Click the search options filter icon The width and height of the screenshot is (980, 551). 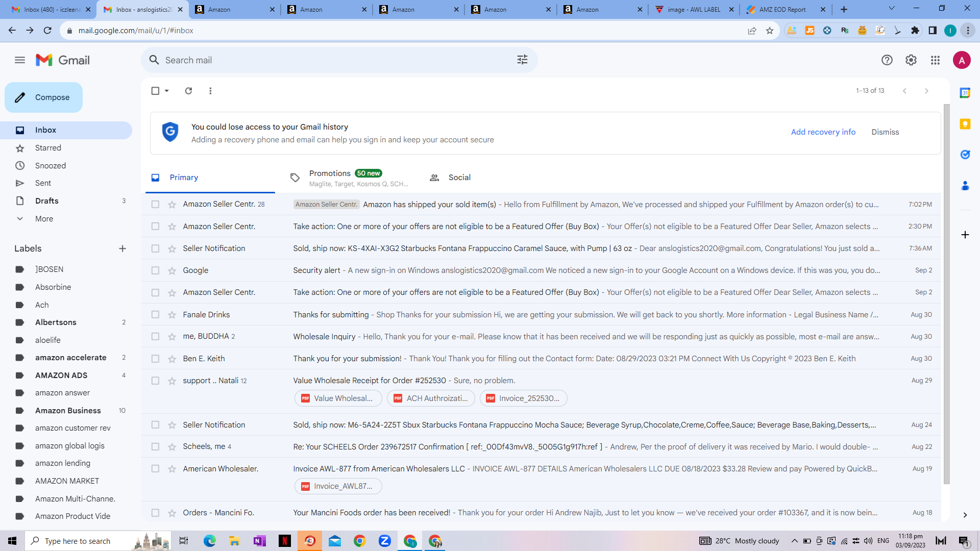(x=522, y=60)
